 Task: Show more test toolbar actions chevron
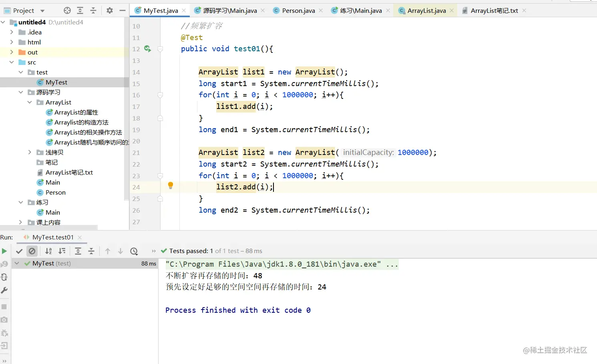click(x=154, y=251)
